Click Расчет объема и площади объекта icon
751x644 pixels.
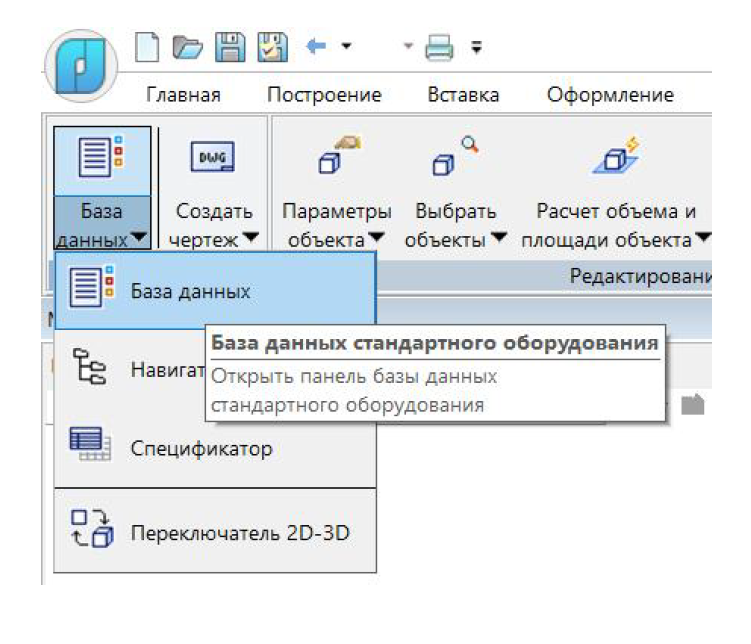[616, 155]
